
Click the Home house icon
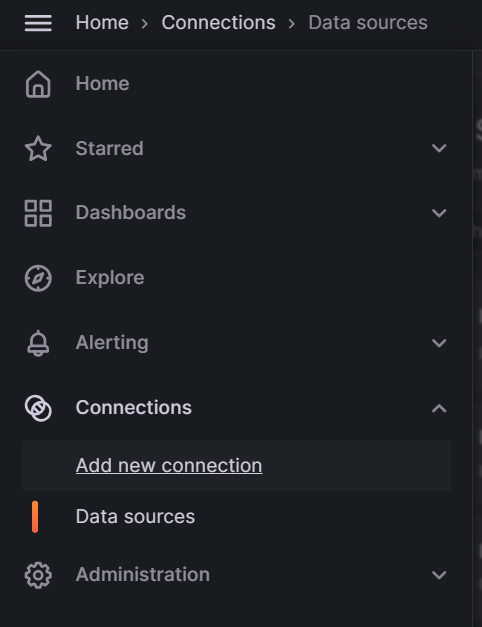(38, 84)
